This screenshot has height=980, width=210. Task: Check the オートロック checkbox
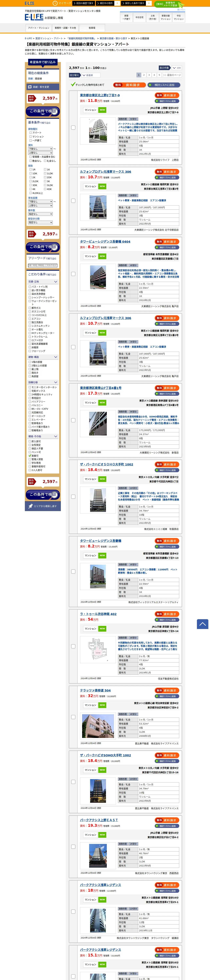pyautogui.click(x=30, y=416)
